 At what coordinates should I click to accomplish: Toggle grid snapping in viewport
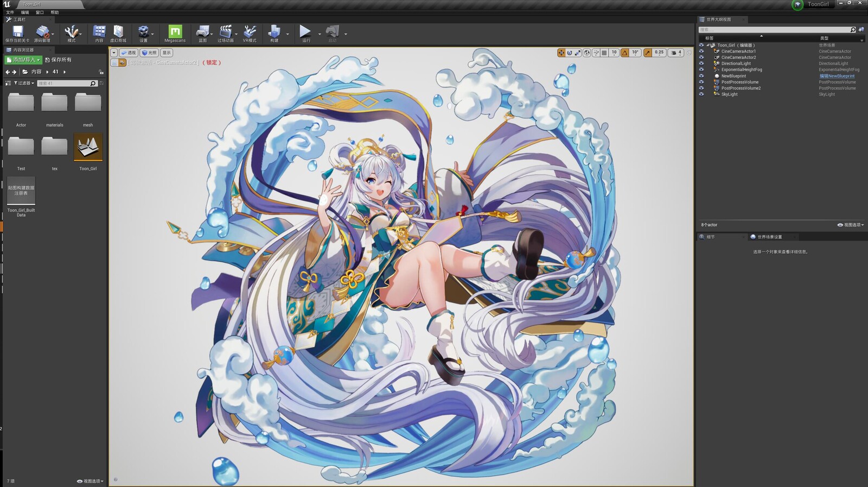(x=604, y=53)
